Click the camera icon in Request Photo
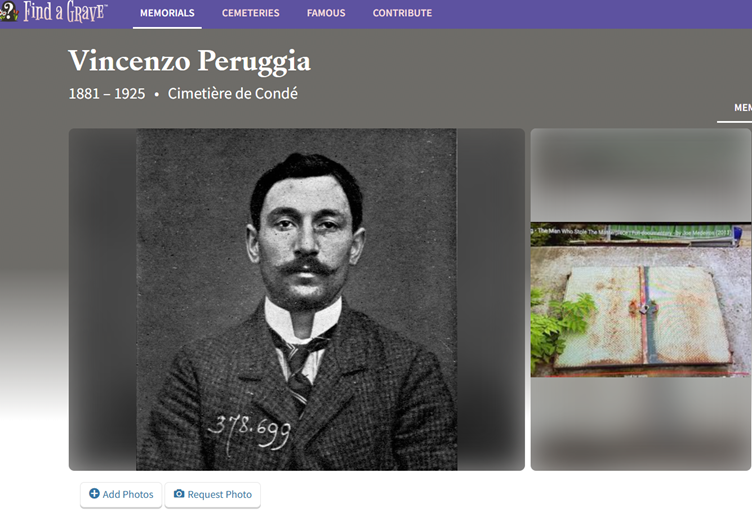This screenshot has height=517, width=752. click(179, 494)
